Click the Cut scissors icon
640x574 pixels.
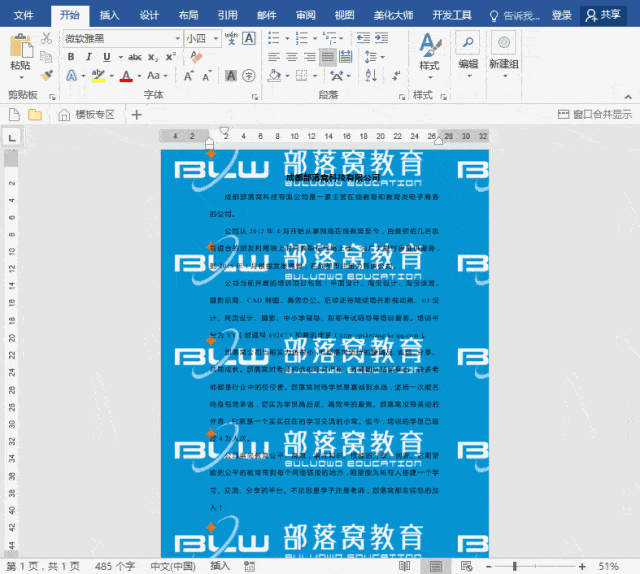(47, 38)
